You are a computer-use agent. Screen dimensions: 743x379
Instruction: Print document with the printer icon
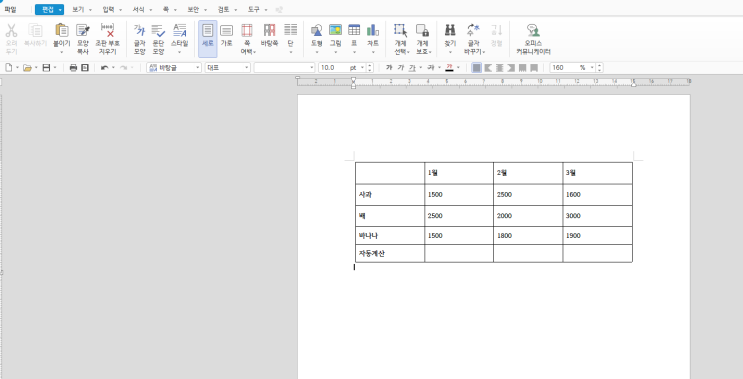[x=73, y=68]
